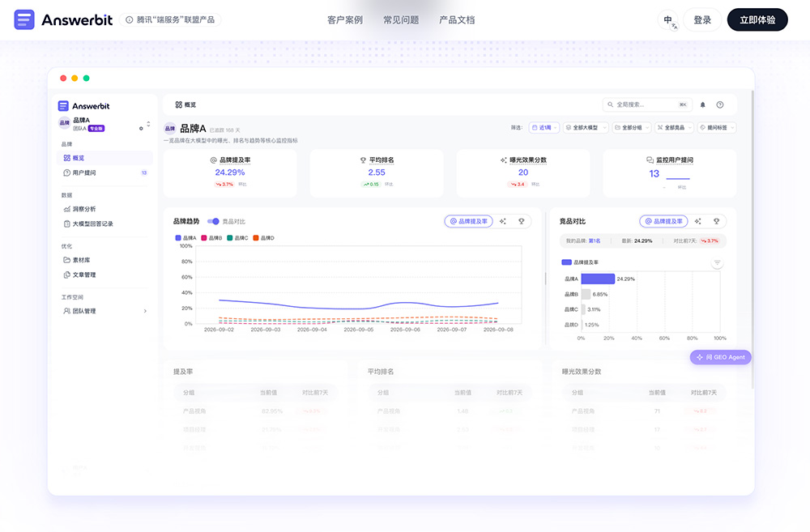Screen dimensions: 810x532
Task: Open the 提问标签 filter dropdown
Action: [717, 128]
